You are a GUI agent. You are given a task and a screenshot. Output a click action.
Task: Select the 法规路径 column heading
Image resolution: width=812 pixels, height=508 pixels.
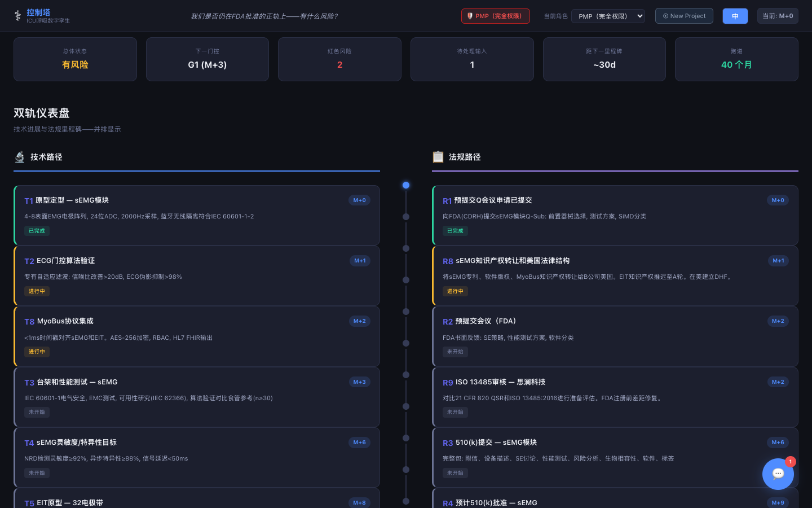(x=465, y=157)
